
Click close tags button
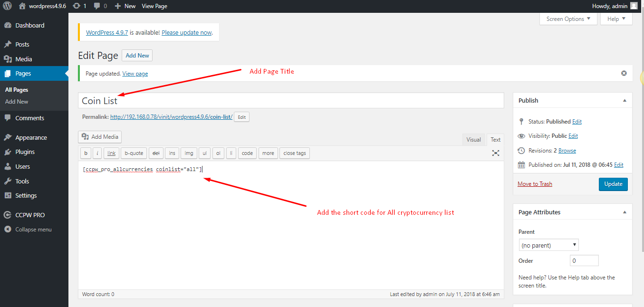295,153
